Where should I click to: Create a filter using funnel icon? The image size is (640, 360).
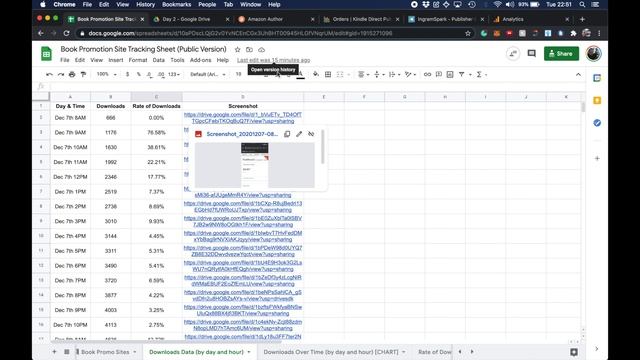coord(461,75)
